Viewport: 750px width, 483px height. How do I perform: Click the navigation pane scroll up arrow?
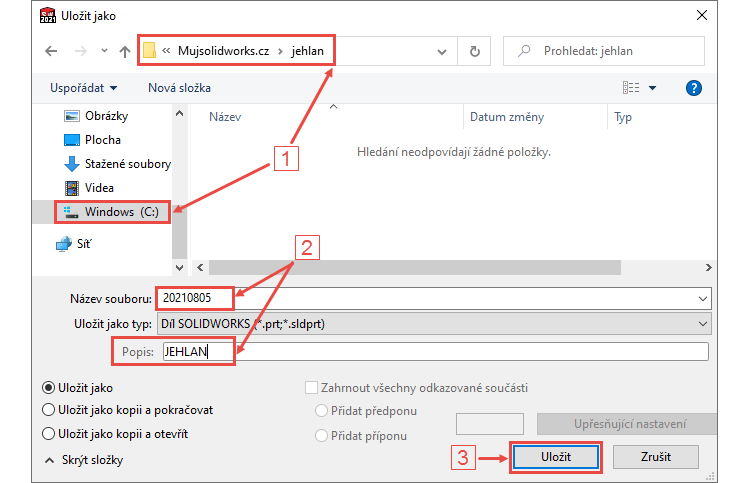coord(179,113)
